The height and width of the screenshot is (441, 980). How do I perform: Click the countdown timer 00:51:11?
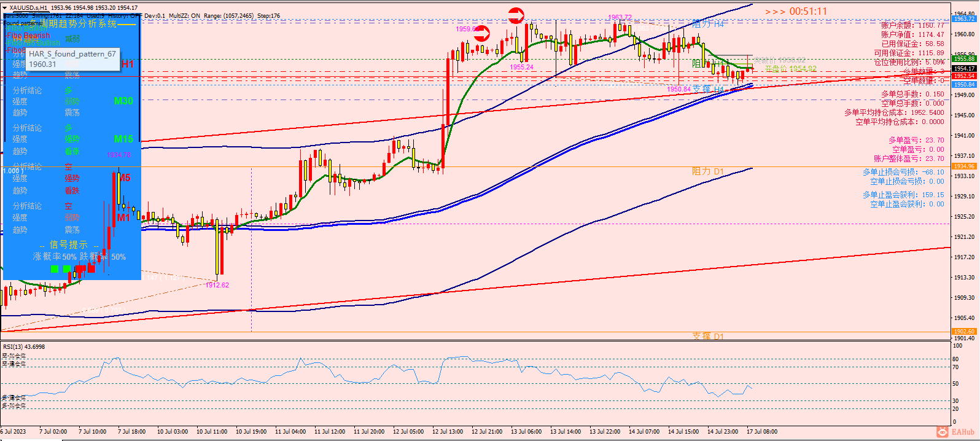coord(808,11)
